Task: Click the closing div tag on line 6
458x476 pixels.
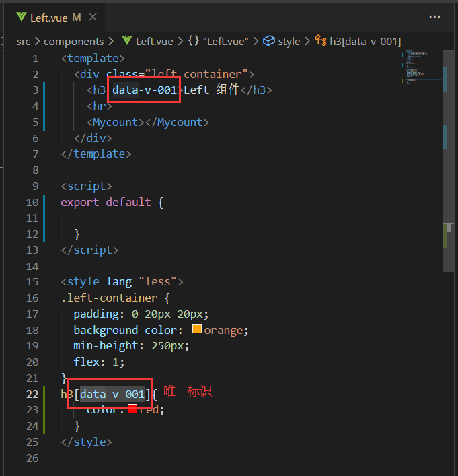Action: click(x=93, y=139)
